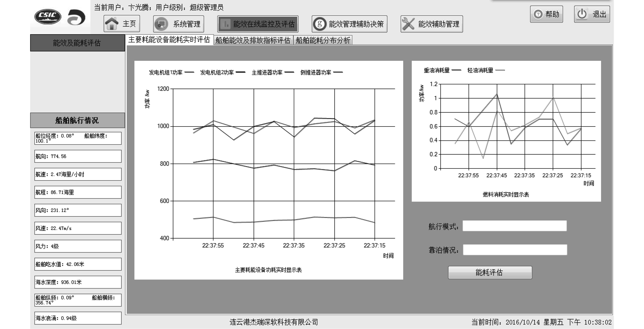The image size is (644, 329).
Task: Click the 海水深度 value field
Action: tap(78, 282)
